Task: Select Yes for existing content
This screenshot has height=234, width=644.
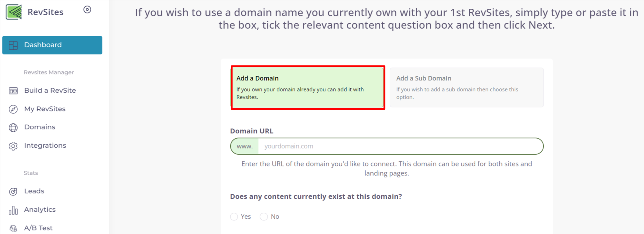Action: [x=234, y=217]
